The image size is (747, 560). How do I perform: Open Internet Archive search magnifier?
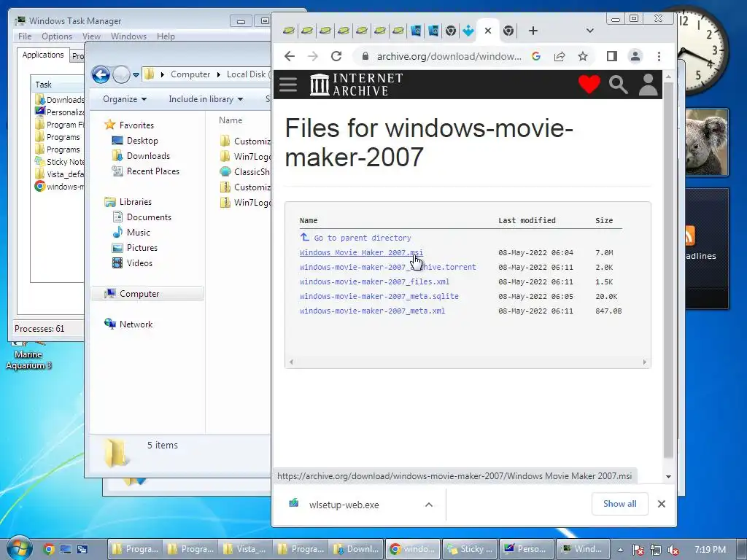(x=618, y=85)
